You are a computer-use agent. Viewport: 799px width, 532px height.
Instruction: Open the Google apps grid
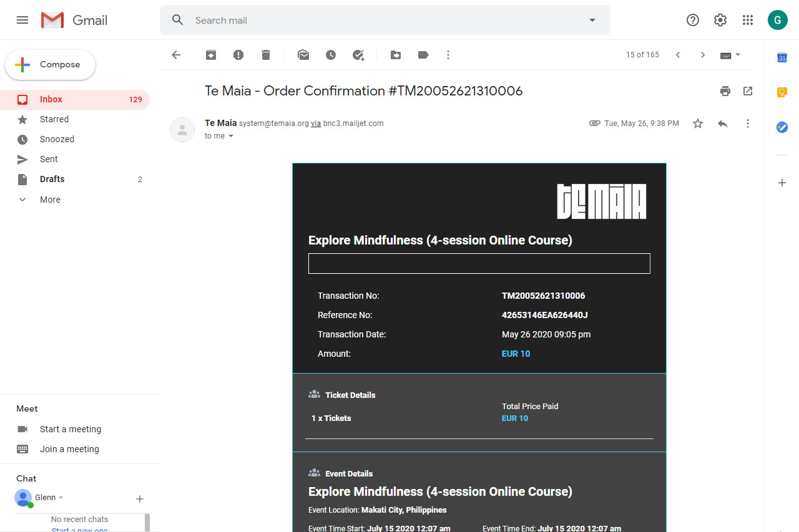click(748, 20)
